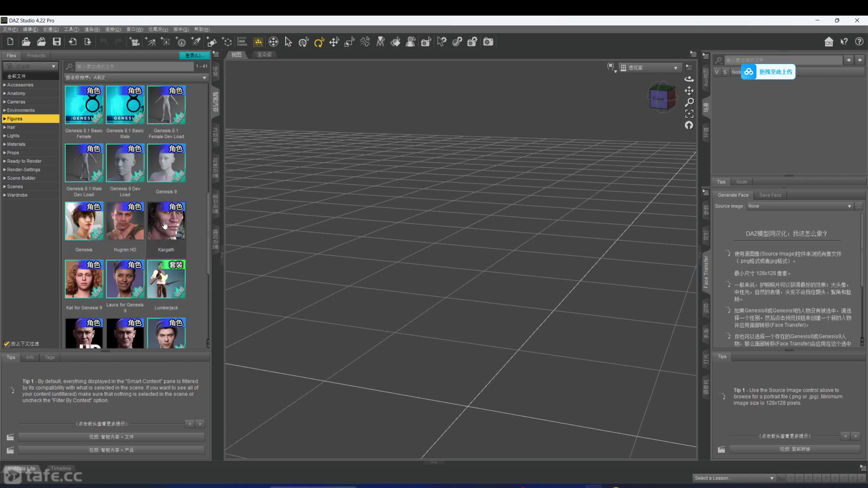Click the viewport frame selection icon

pos(689,114)
